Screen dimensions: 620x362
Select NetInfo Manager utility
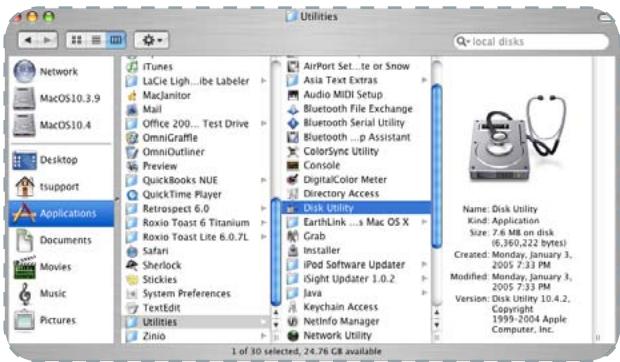pos(333,321)
